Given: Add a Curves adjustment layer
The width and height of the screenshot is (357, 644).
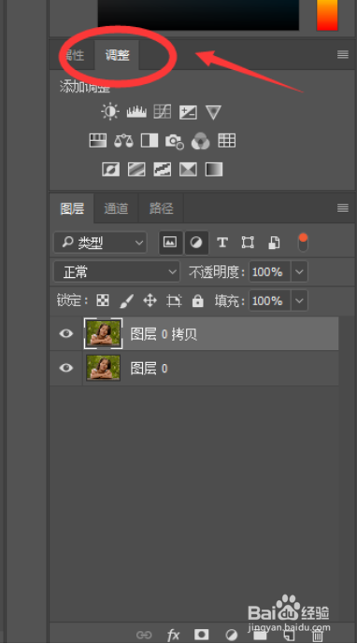Looking at the screenshot, I should click(163, 112).
